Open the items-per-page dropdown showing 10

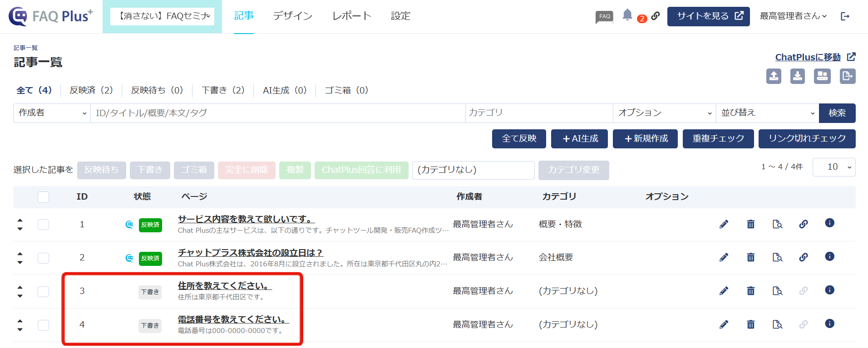point(834,167)
